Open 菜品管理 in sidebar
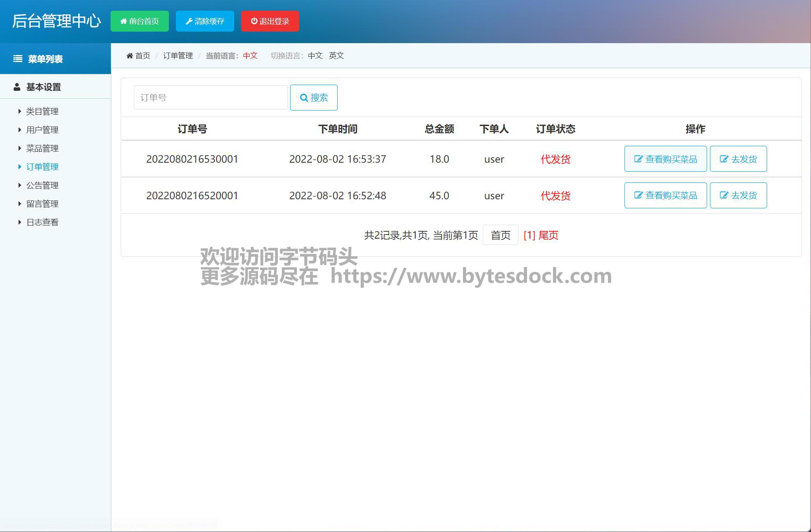Screen dimensions: 811x532 42,148
